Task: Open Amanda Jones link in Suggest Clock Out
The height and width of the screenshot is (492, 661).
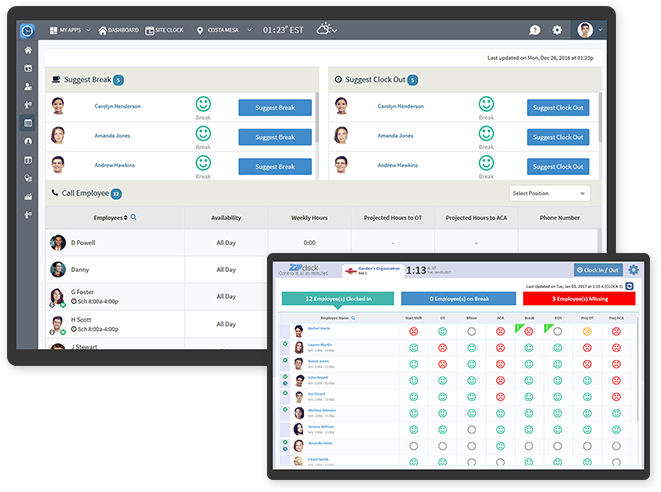Action: click(395, 136)
